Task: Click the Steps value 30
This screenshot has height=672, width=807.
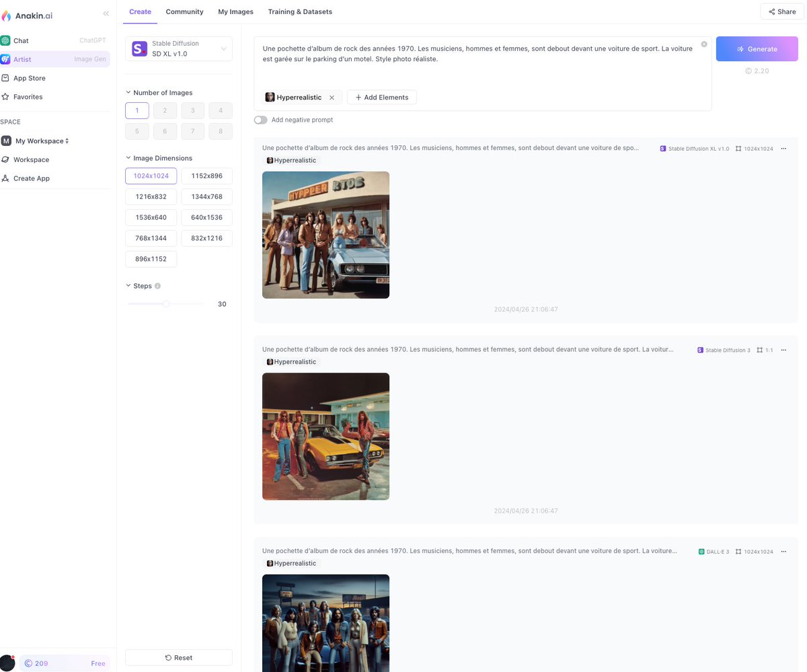Action: (x=222, y=304)
